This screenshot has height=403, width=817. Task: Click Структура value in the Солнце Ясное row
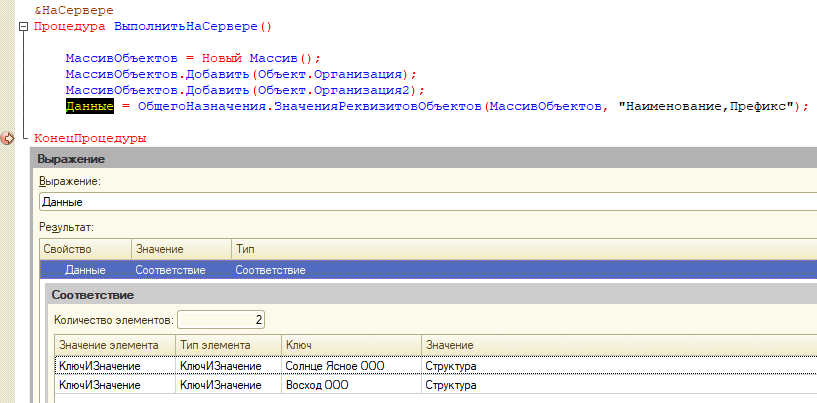[451, 366]
